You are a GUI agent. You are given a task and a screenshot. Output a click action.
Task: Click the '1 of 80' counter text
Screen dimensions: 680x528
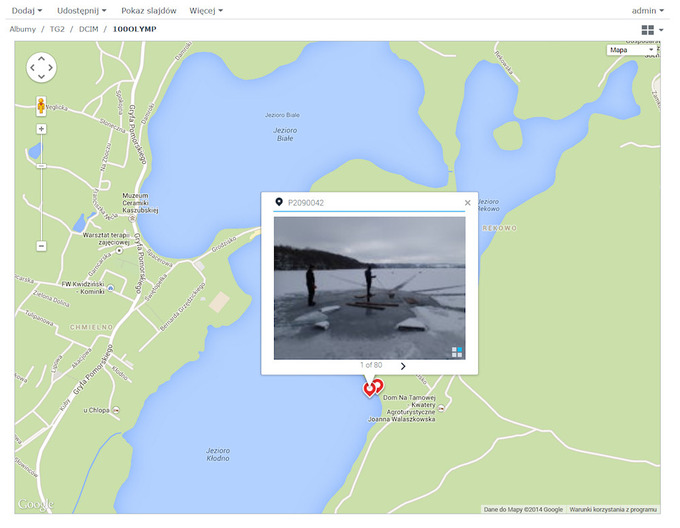(x=371, y=365)
